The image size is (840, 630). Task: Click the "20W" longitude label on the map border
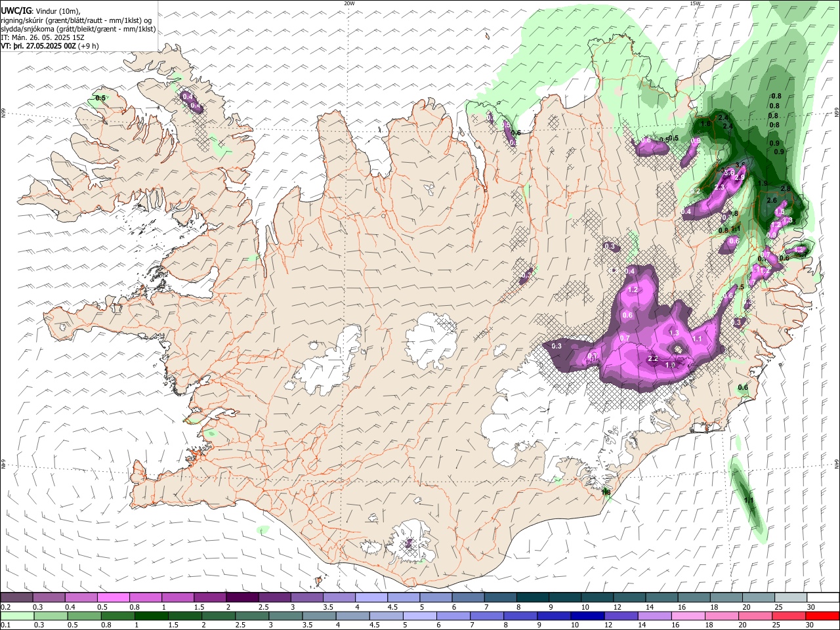349,3
